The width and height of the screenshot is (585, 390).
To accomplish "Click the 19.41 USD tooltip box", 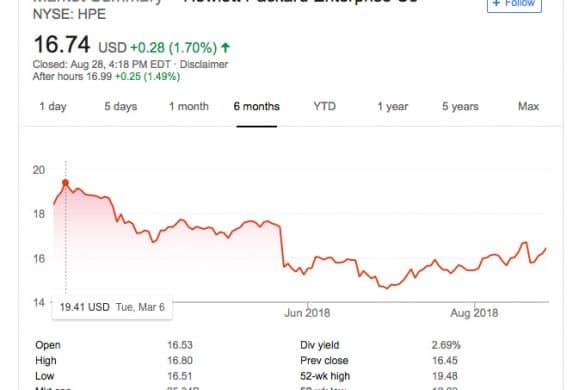I will point(112,307).
